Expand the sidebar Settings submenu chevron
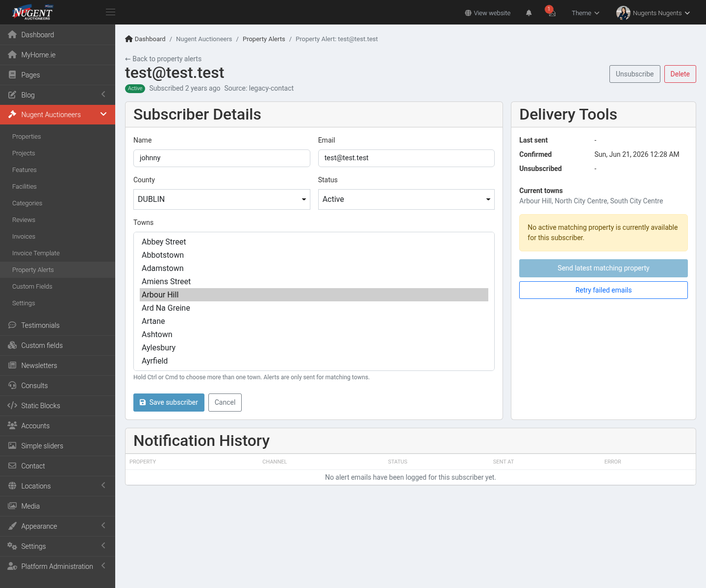Screen dimensions: 706x588 click(103, 545)
